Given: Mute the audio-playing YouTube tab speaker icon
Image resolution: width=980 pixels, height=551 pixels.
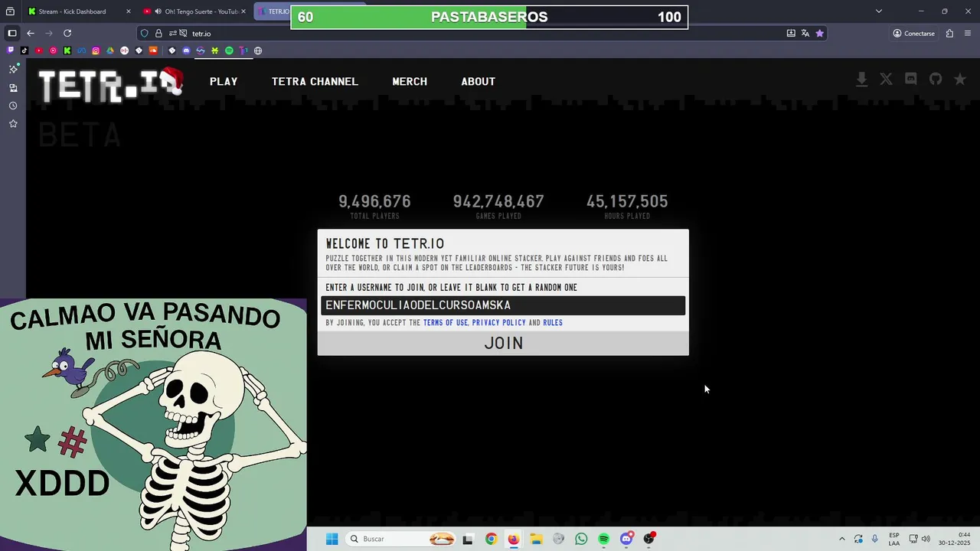Looking at the screenshot, I should tap(158, 11).
